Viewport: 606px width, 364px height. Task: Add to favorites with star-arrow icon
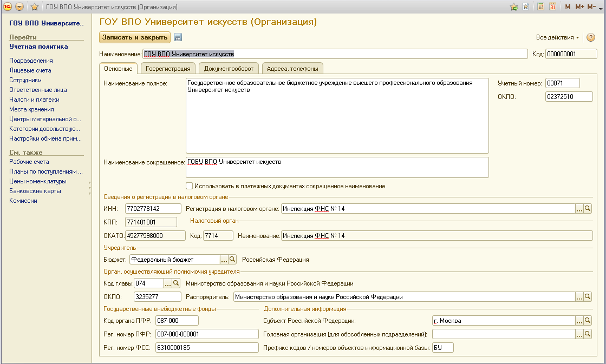coord(514,7)
